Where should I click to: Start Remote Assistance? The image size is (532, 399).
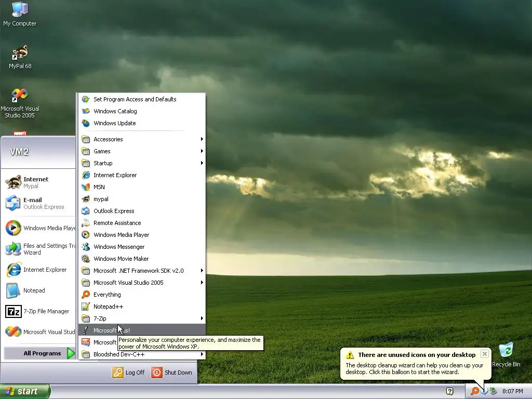[x=142, y=222]
